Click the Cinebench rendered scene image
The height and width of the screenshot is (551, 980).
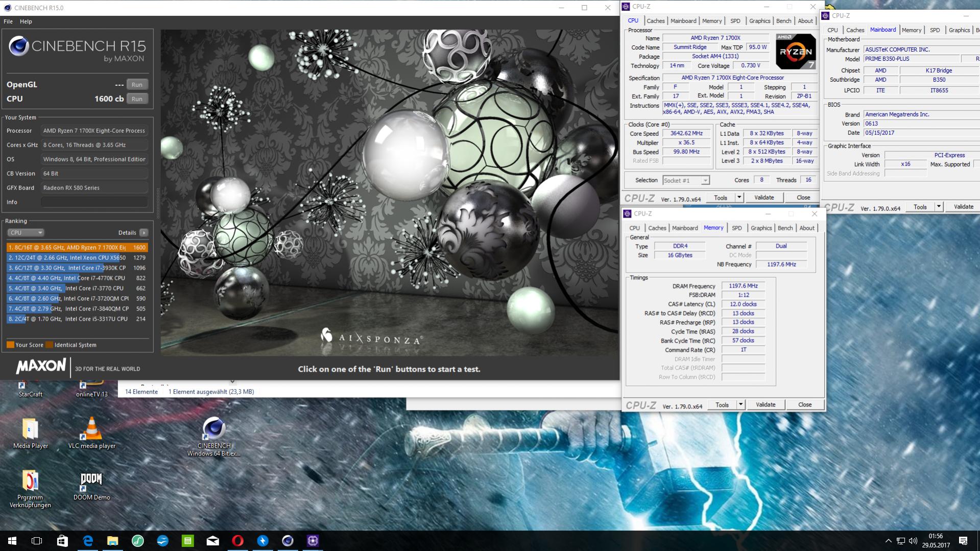click(x=390, y=193)
